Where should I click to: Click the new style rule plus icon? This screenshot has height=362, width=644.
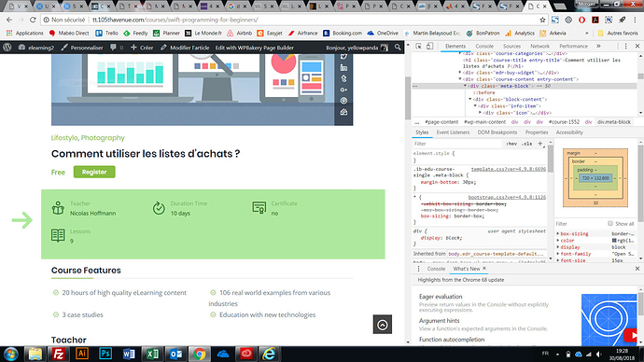pos(540,144)
